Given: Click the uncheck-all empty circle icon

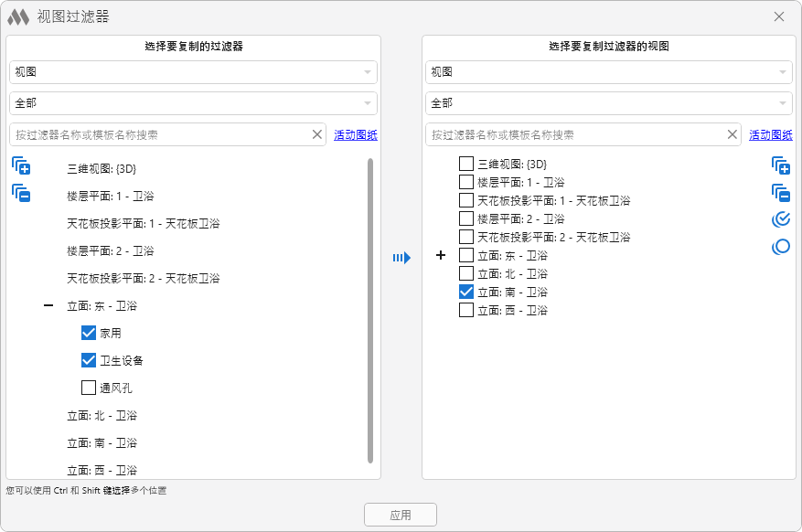Looking at the screenshot, I should 780,247.
